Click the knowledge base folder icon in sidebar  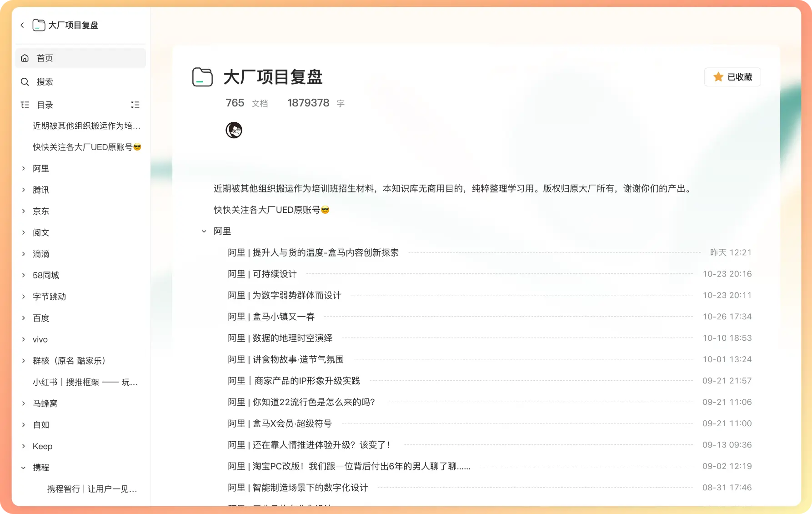coord(39,25)
